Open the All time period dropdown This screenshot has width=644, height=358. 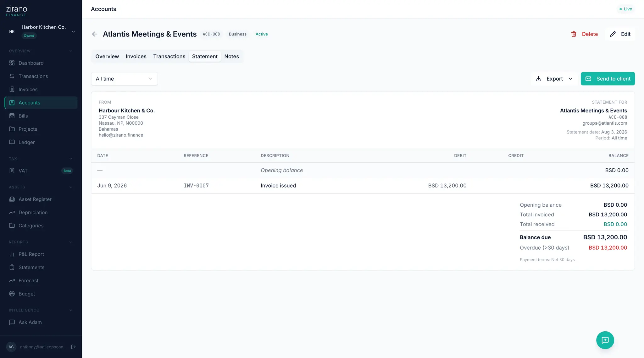coord(125,79)
